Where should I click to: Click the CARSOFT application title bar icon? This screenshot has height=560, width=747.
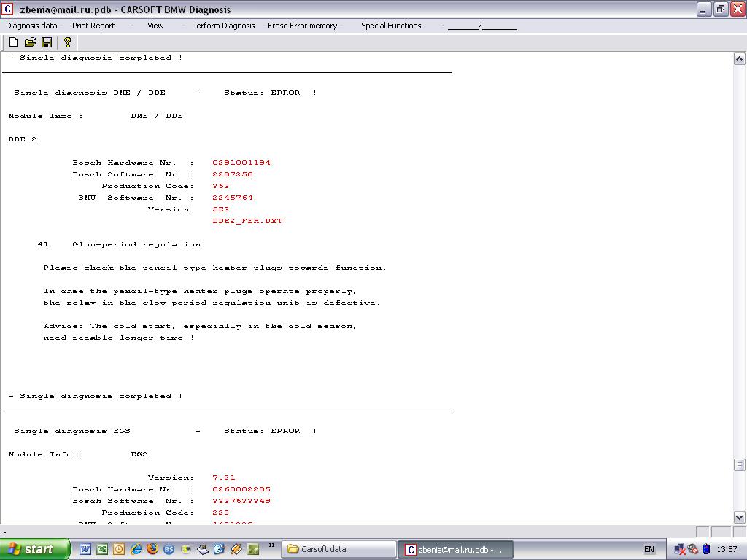click(7, 9)
